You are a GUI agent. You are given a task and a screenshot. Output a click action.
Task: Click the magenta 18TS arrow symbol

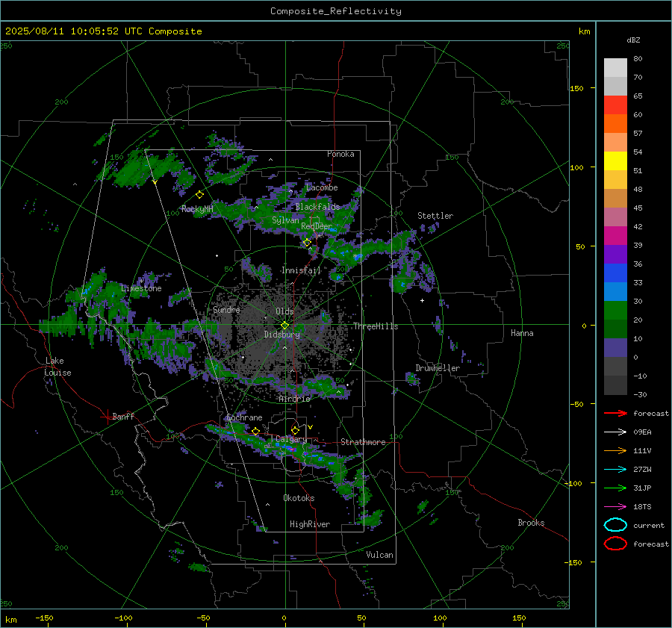pyautogui.click(x=615, y=507)
